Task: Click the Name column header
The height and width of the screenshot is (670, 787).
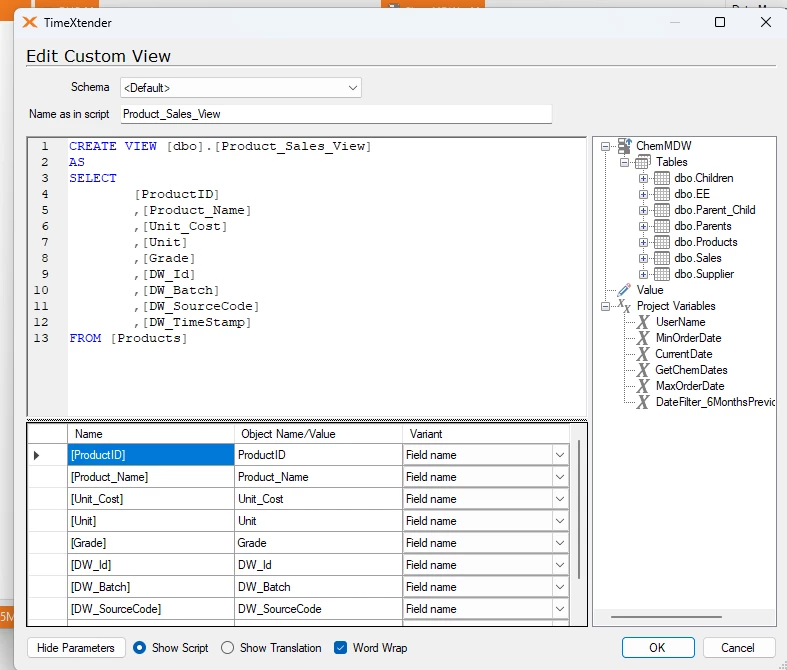Action: click(151, 434)
